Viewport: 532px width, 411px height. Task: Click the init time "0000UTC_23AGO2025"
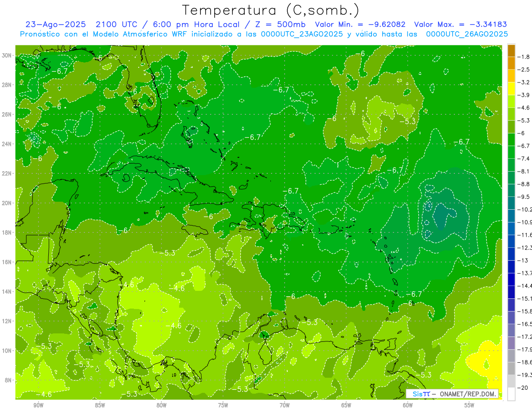pyautogui.click(x=300, y=34)
